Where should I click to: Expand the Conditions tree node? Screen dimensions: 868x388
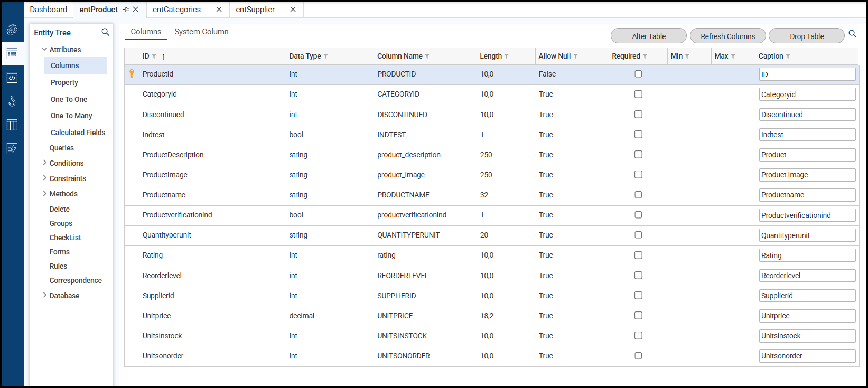pyautogui.click(x=44, y=163)
